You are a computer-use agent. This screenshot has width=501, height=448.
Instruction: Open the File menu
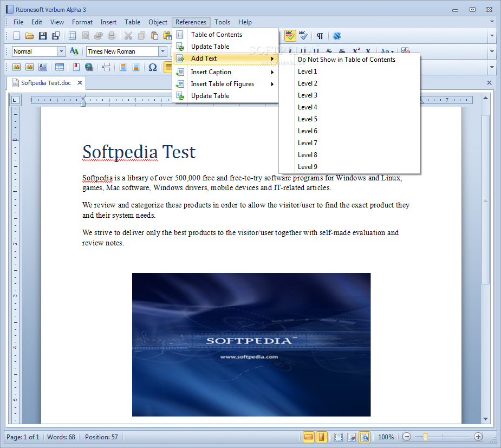[x=18, y=22]
